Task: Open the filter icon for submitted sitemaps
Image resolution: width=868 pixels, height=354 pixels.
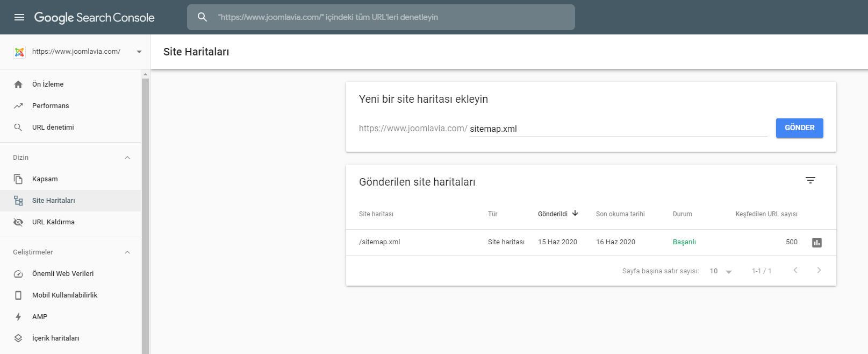Action: pyautogui.click(x=810, y=180)
